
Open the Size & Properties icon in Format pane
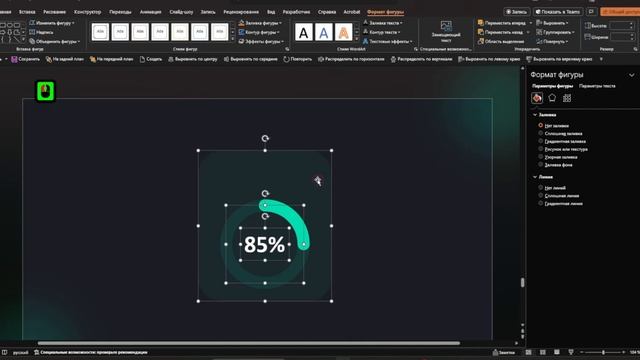(x=567, y=98)
